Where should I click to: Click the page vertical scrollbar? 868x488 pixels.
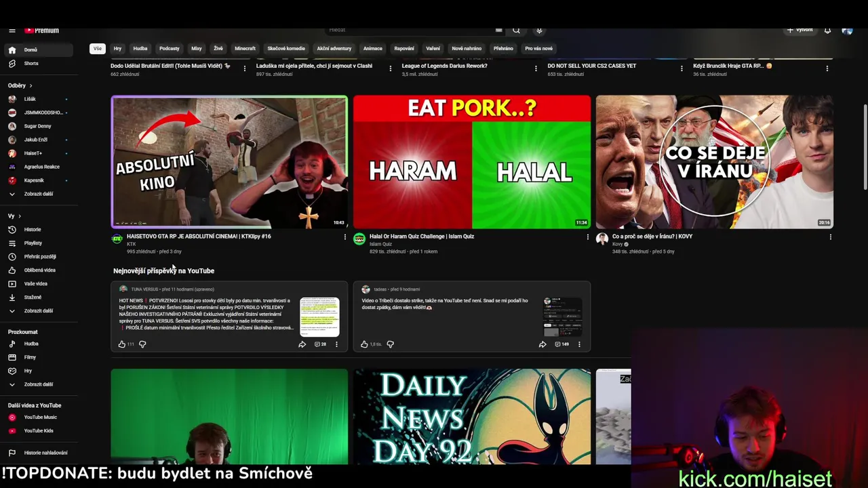tap(864, 148)
